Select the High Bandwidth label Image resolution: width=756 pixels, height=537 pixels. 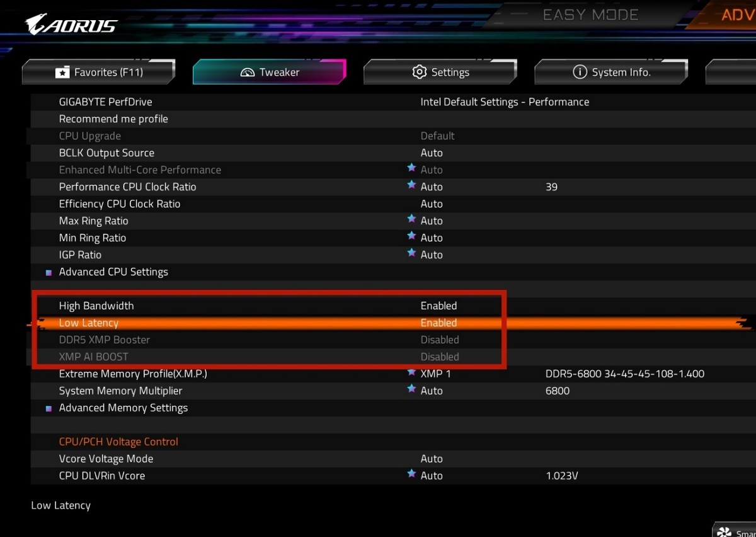click(x=96, y=306)
